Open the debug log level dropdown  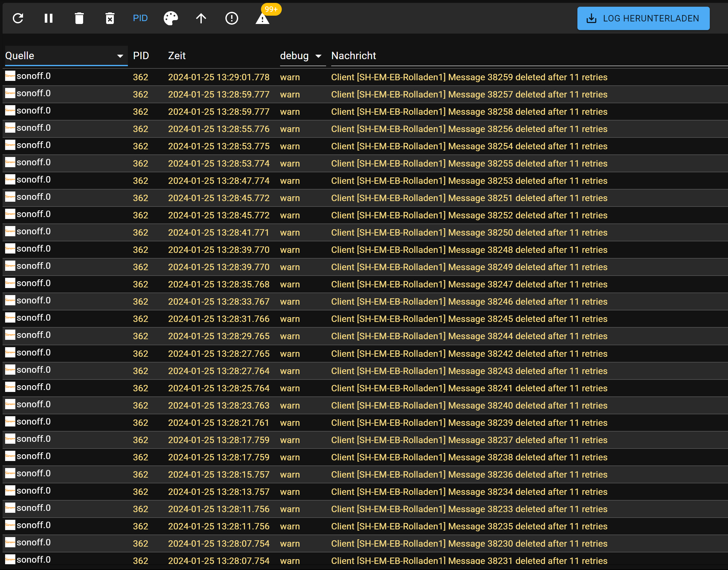coord(302,56)
